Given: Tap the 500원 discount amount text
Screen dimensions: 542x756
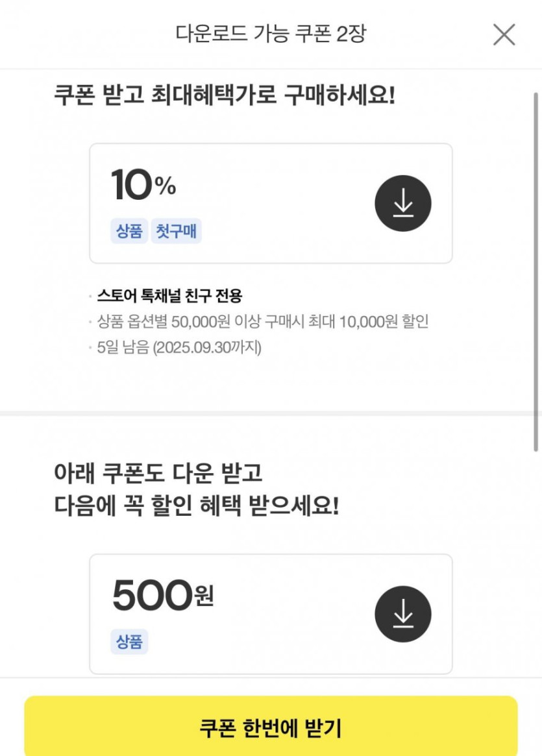Looking at the screenshot, I should (162, 596).
